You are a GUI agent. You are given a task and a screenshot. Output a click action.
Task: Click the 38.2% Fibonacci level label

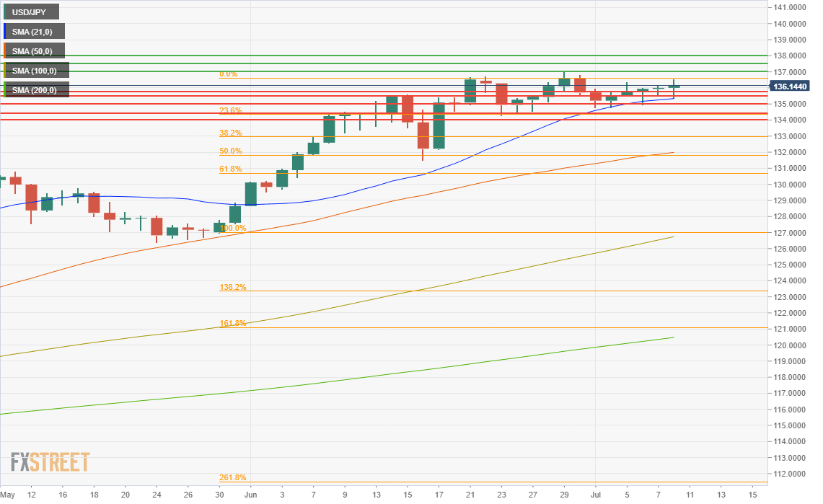[230, 133]
